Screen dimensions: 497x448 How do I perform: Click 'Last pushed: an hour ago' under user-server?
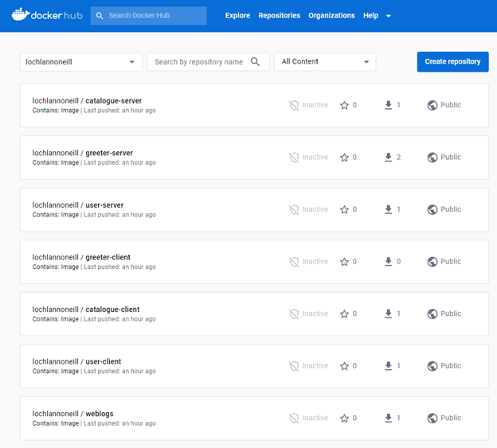(119, 215)
